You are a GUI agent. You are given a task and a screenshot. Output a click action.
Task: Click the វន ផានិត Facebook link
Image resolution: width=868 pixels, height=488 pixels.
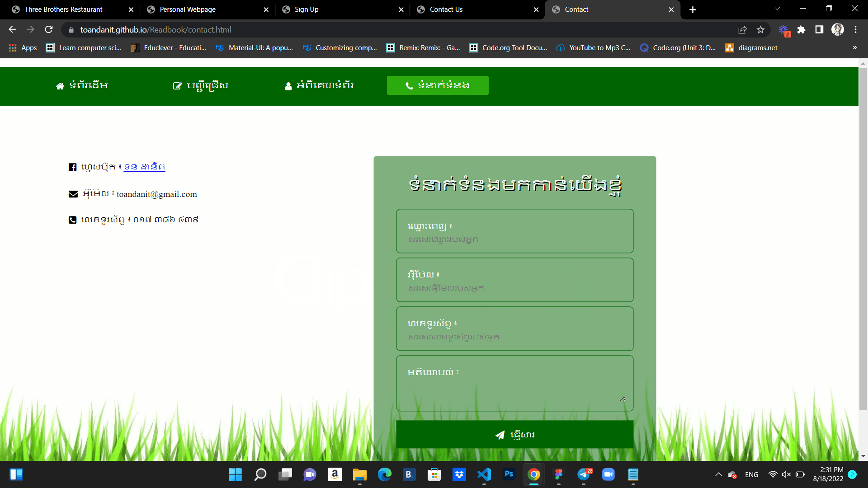(x=145, y=167)
